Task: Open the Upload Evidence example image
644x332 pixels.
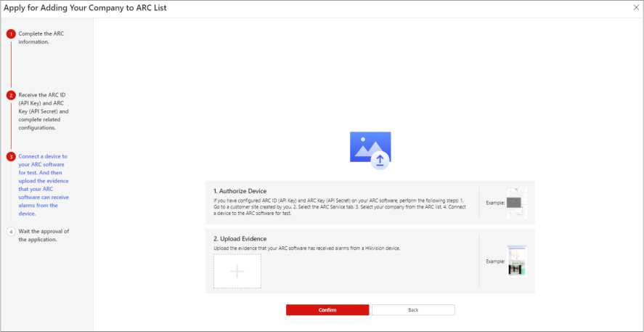Action: coord(516,261)
